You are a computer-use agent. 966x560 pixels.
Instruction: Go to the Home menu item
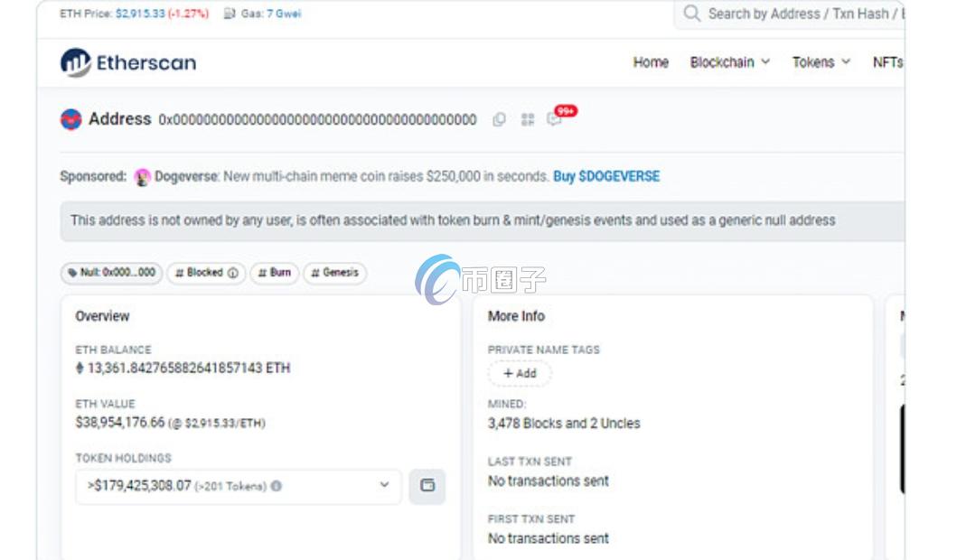(651, 62)
